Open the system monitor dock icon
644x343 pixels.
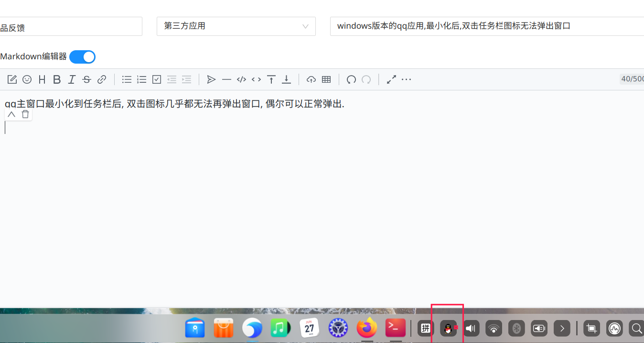[615, 328]
